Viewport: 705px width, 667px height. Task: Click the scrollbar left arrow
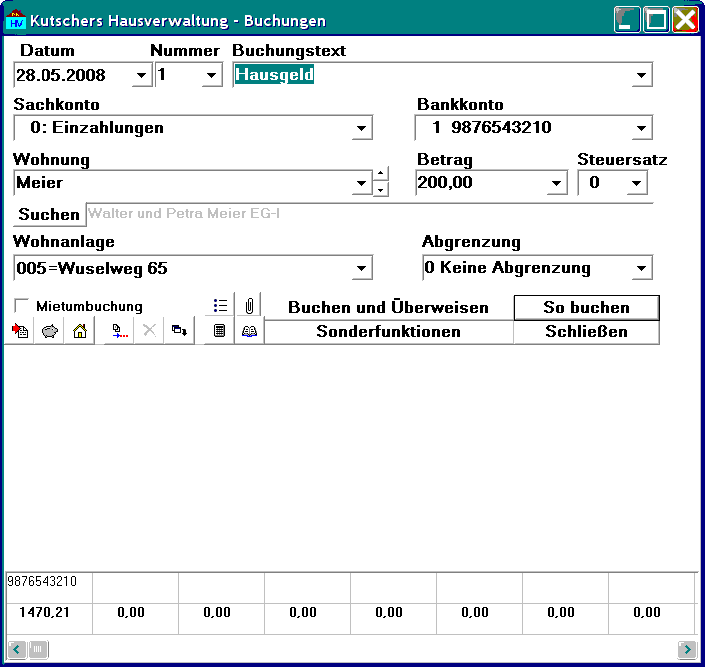[x=17, y=649]
